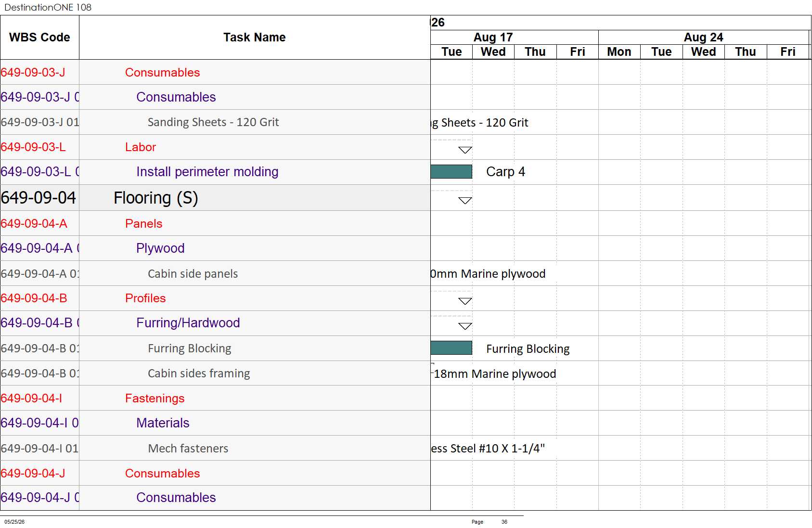Click the WBS code of the Furring/Hardwood row

click(40, 323)
